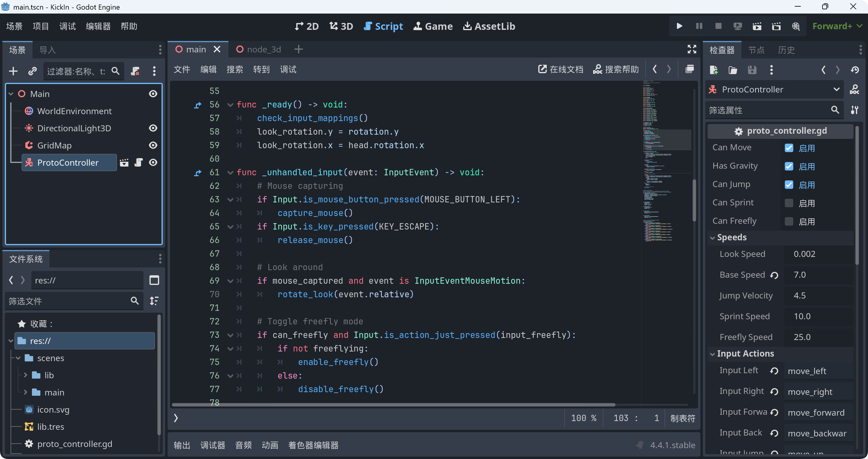Open ProtoController's attached script icon

[x=139, y=163]
